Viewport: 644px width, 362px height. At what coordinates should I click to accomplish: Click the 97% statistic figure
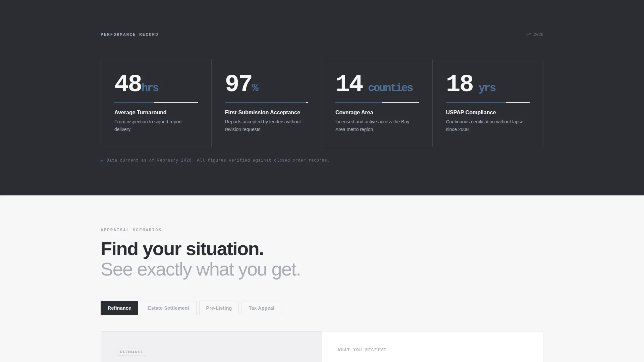tap(241, 84)
